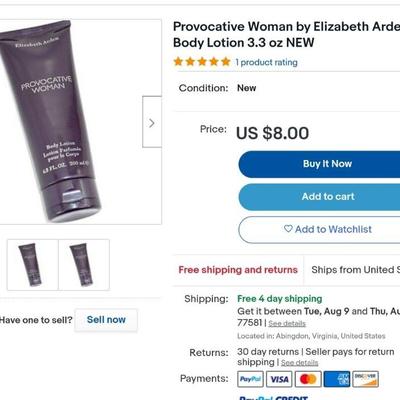Open See details link under returns
Viewport: 400px width, 400px height.
(299, 363)
